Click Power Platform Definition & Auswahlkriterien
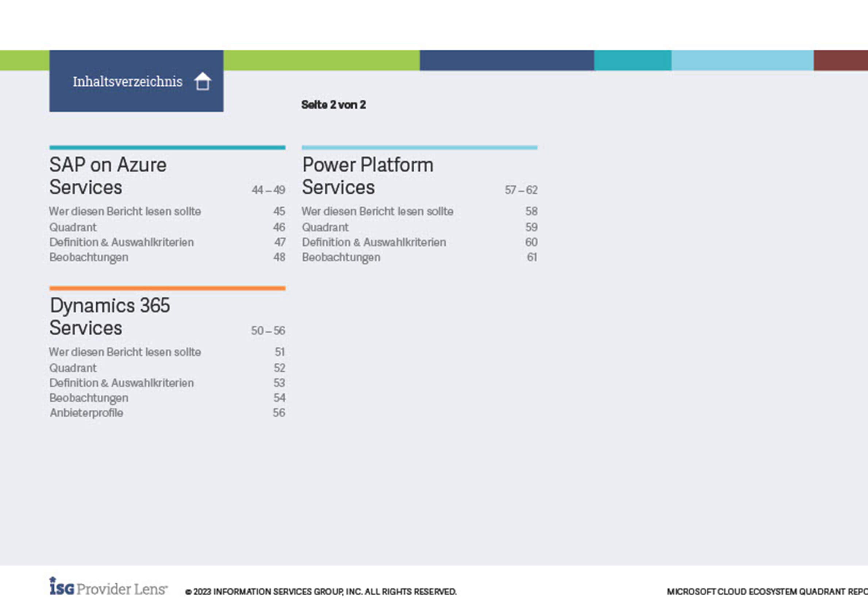868x615 pixels. click(374, 242)
